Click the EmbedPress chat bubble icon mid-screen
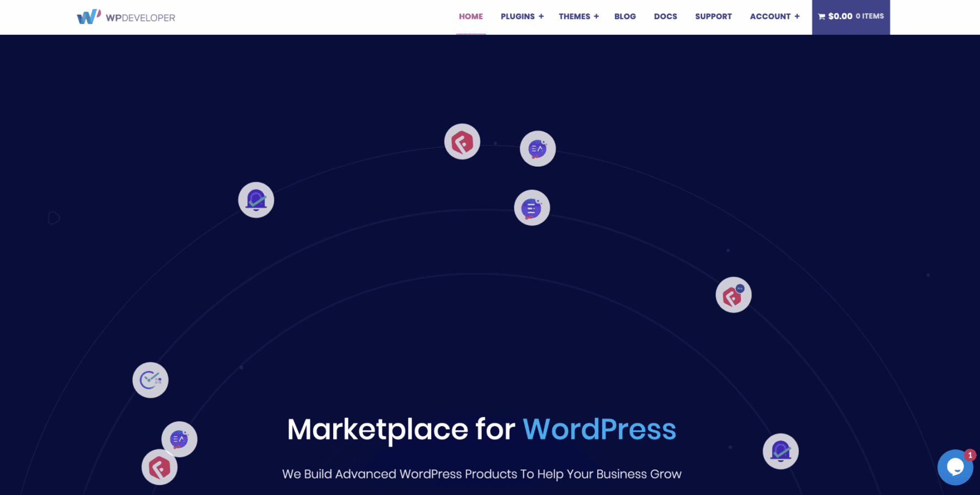 click(x=532, y=207)
